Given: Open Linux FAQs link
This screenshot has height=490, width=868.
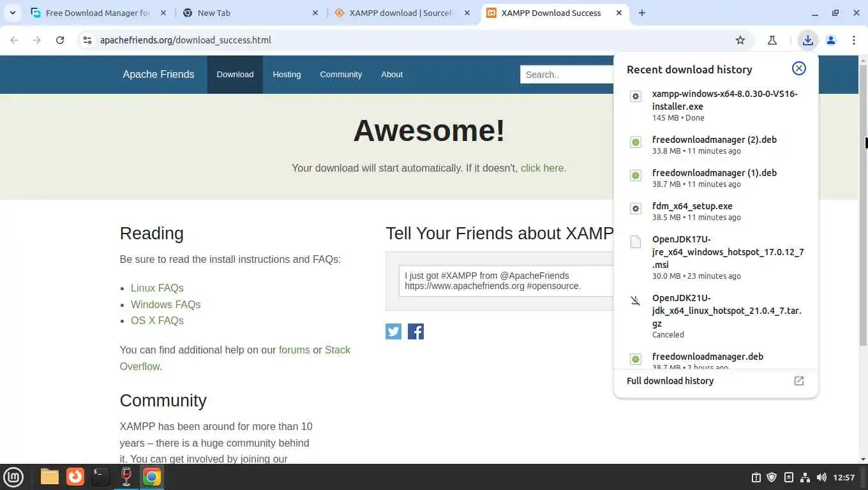Looking at the screenshot, I should tap(157, 288).
